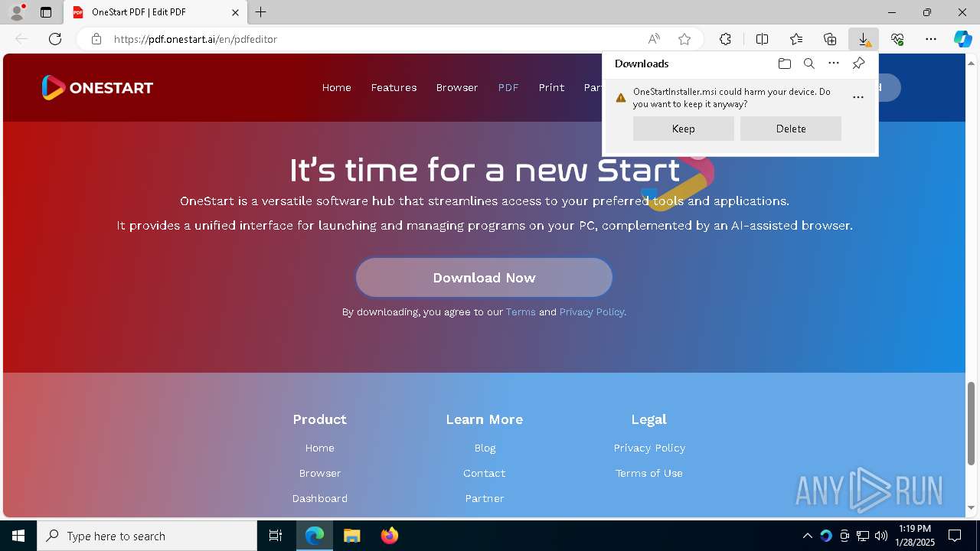Click the address bar URL field

375,39
